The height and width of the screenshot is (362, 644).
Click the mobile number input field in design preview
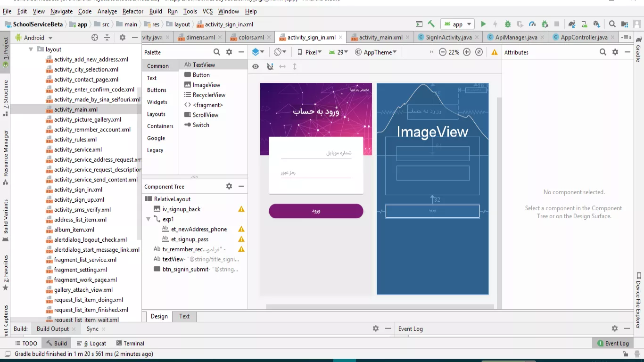point(316,152)
